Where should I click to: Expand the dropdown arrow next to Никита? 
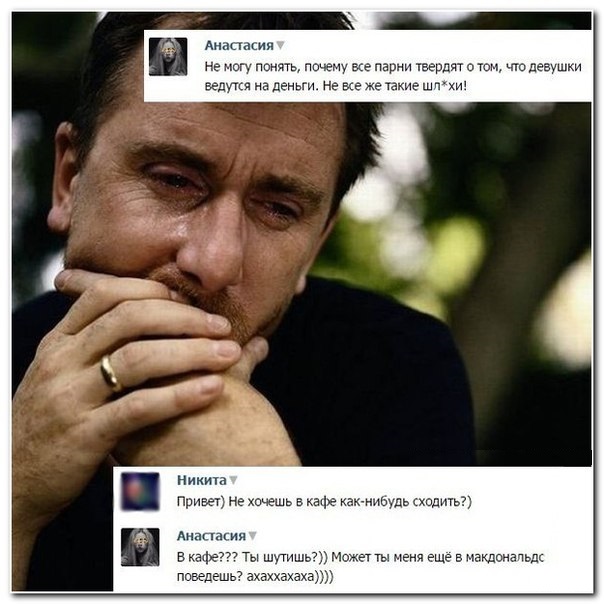233,481
